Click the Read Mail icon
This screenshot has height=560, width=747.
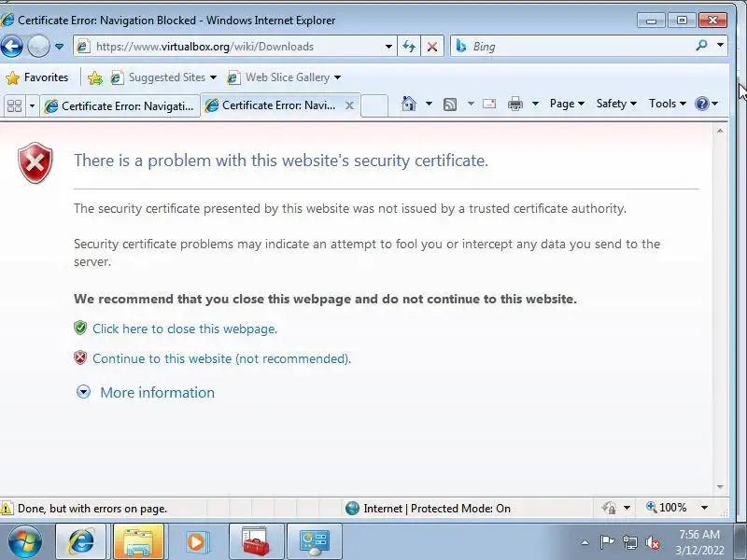pos(489,104)
